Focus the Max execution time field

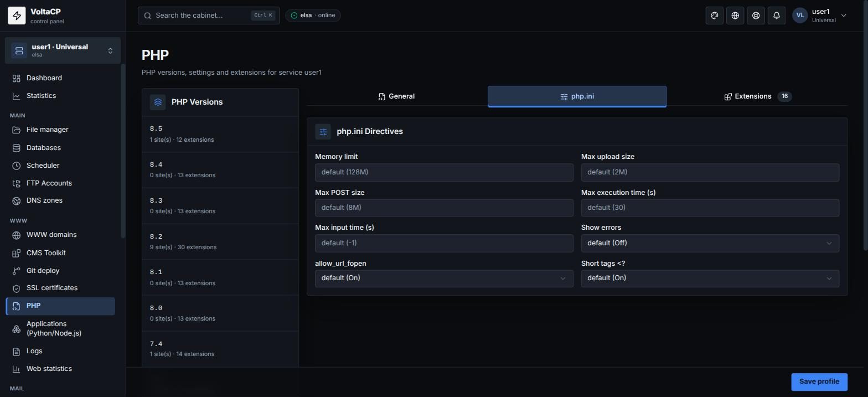[x=710, y=208]
